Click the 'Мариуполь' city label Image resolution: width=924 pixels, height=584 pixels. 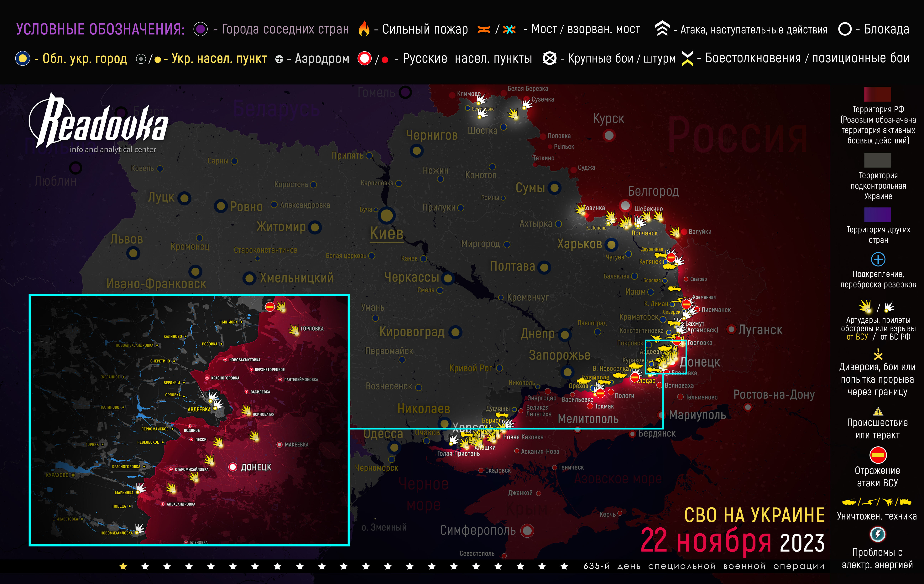698,415
